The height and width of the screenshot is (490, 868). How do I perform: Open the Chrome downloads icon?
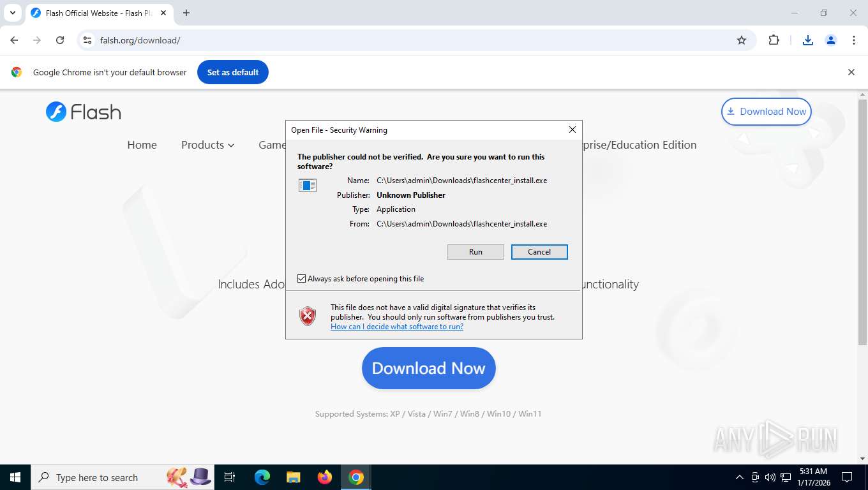point(808,40)
